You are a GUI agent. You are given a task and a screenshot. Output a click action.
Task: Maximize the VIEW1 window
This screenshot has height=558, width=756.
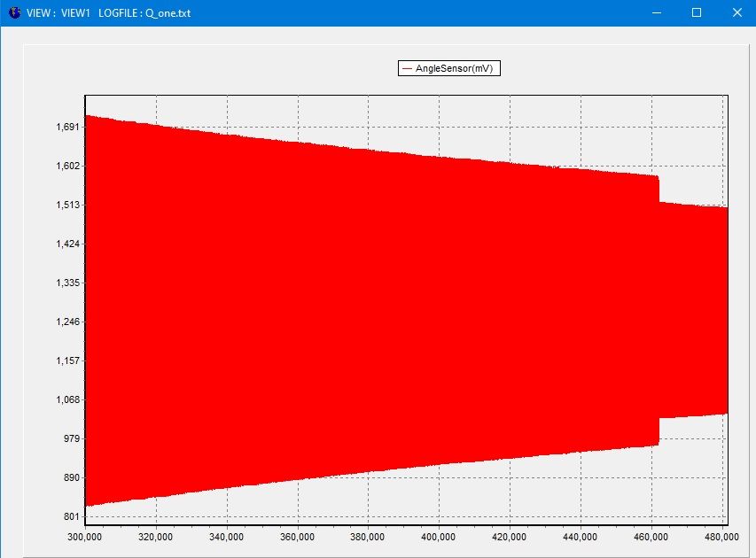pyautogui.click(x=697, y=12)
